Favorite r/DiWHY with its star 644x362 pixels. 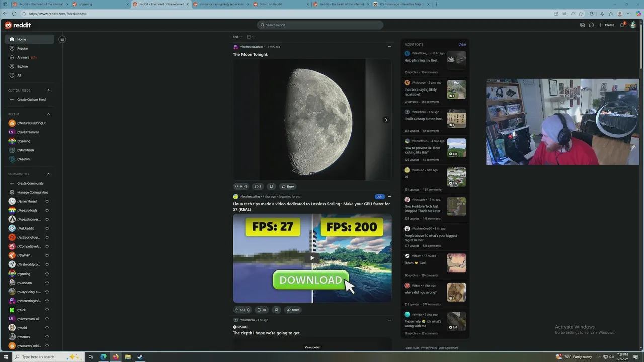click(47, 255)
